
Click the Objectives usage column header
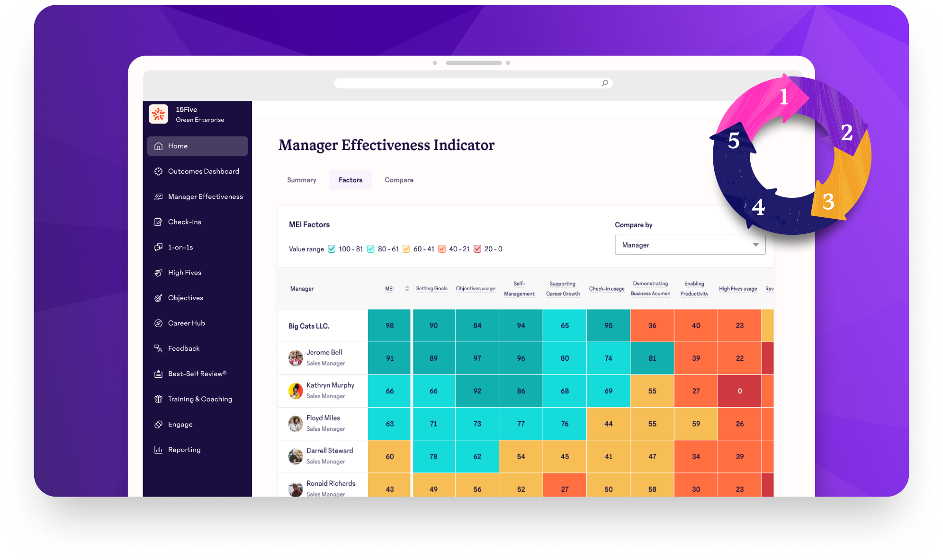pos(476,289)
